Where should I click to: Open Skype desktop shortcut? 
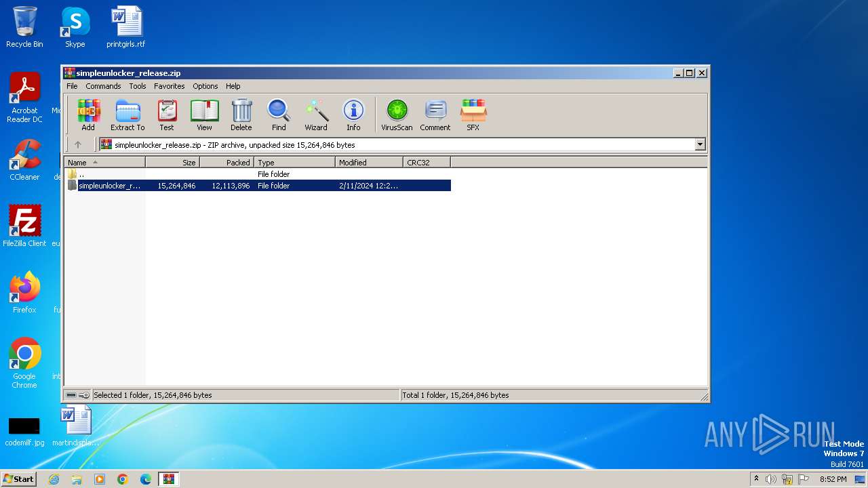point(75,27)
